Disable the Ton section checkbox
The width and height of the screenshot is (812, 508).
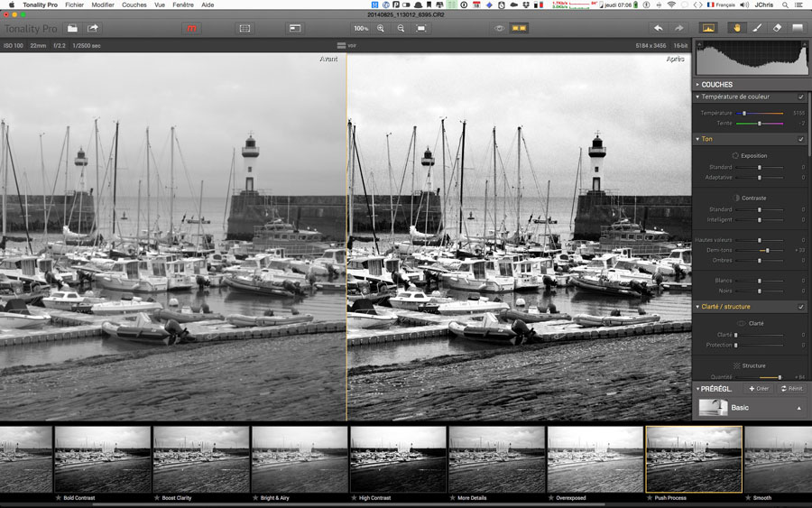(x=801, y=139)
